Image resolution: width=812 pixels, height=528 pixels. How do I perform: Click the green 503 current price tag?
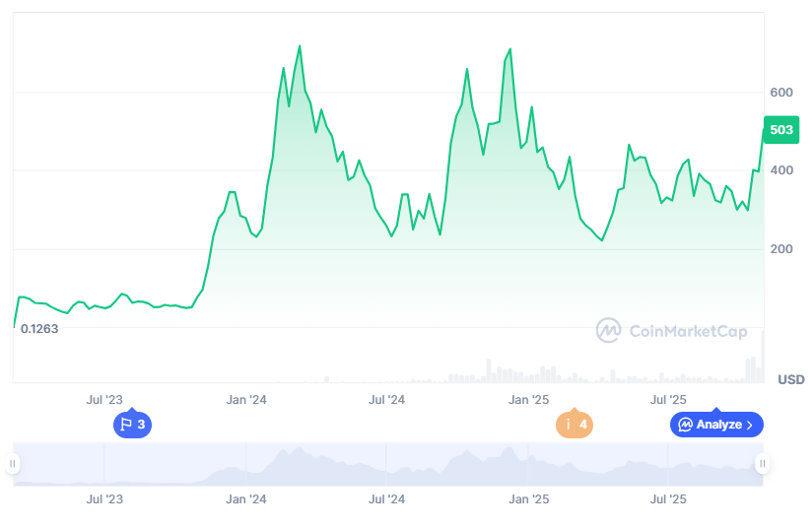click(x=781, y=130)
